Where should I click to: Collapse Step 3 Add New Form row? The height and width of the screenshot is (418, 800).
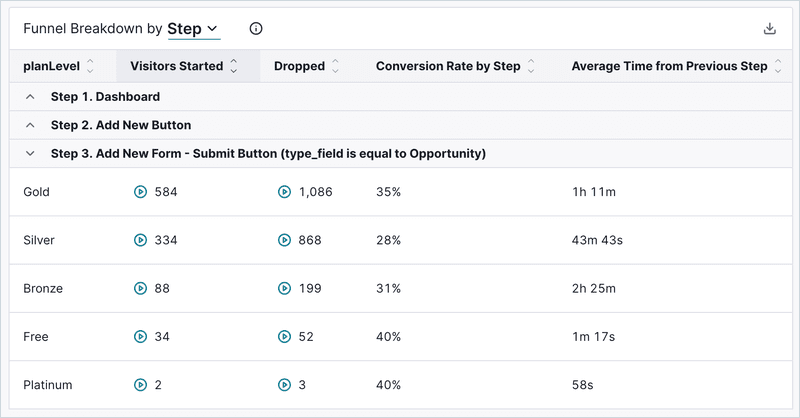(x=30, y=154)
